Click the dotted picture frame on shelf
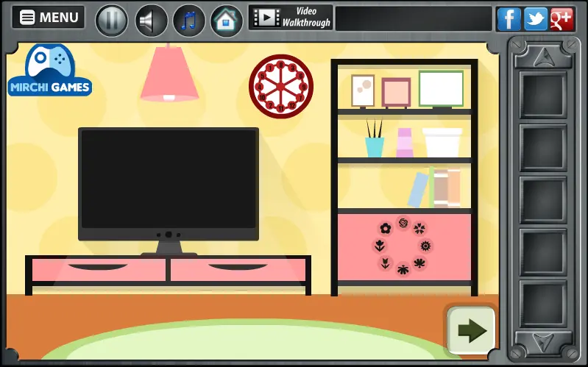The height and width of the screenshot is (367, 588). (363, 91)
